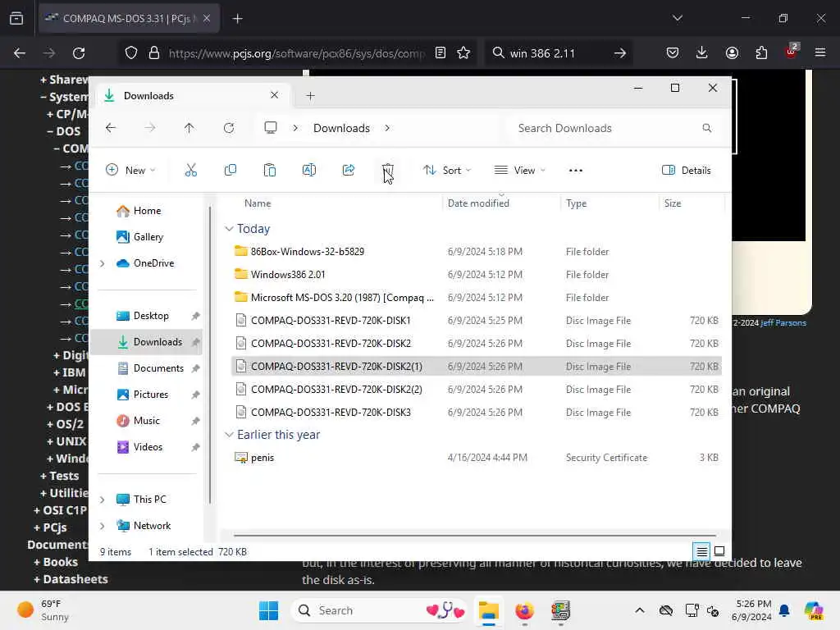Refresh the Downloads folder view

(229, 128)
